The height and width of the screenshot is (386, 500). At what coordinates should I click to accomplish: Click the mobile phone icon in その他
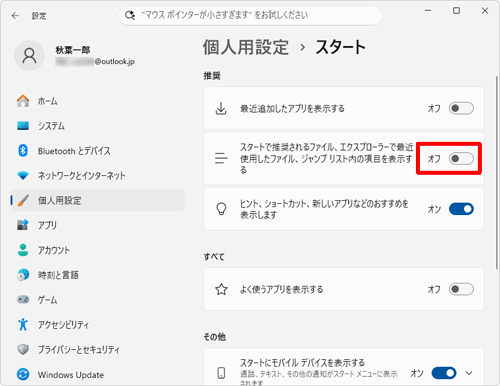tap(221, 373)
